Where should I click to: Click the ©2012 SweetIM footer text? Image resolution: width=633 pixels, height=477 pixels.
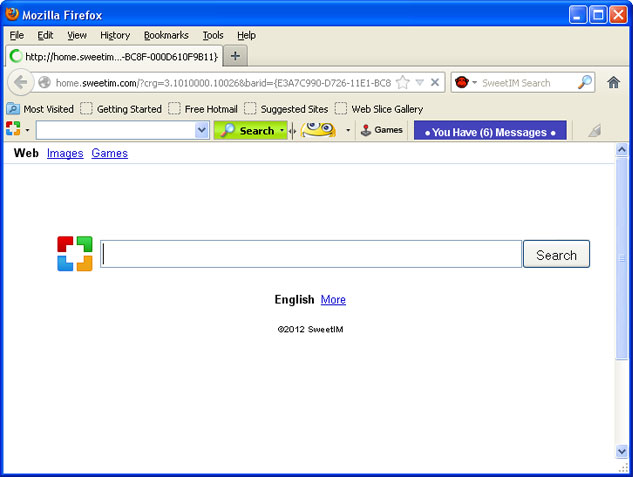(x=310, y=329)
